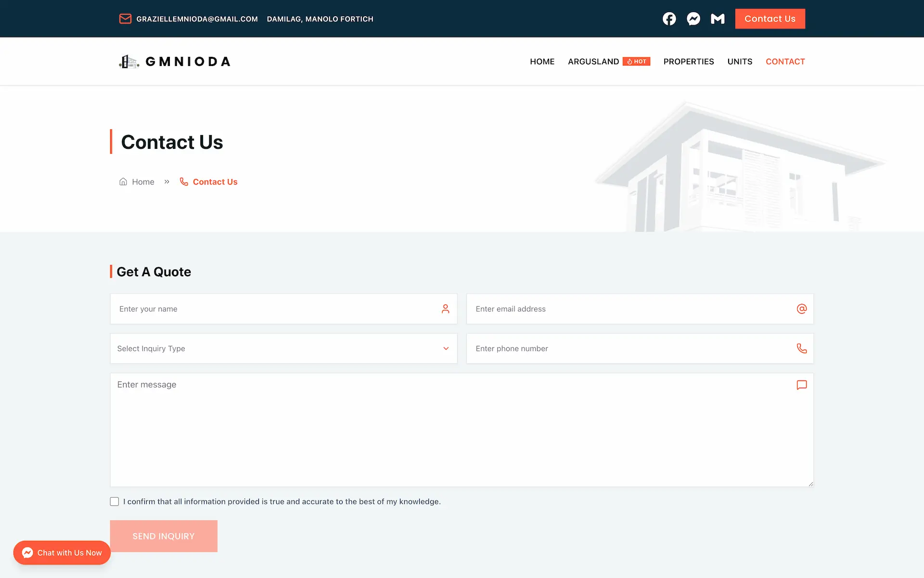The height and width of the screenshot is (578, 924).
Task: Tick the information accuracy confirmation checkbox
Action: tap(115, 501)
